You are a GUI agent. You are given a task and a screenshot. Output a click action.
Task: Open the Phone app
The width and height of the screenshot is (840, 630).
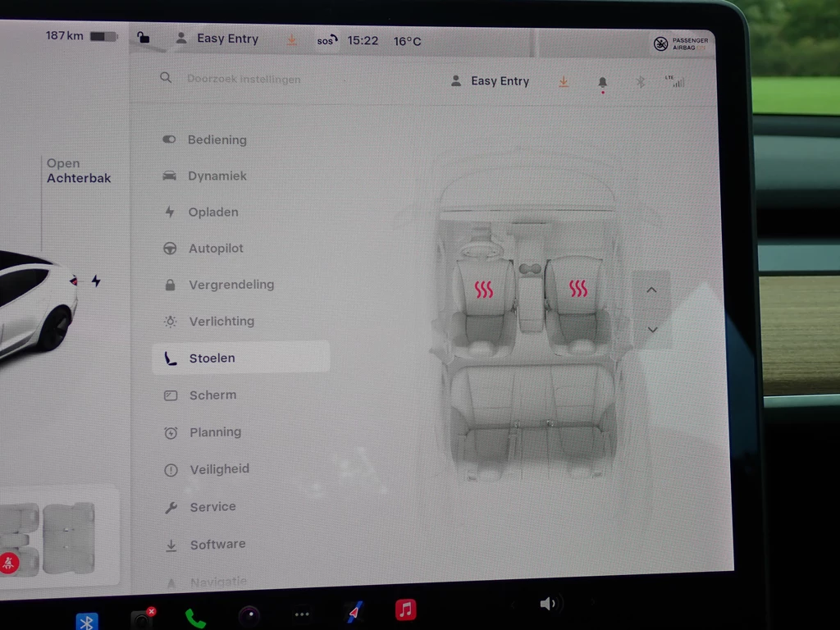(195, 618)
